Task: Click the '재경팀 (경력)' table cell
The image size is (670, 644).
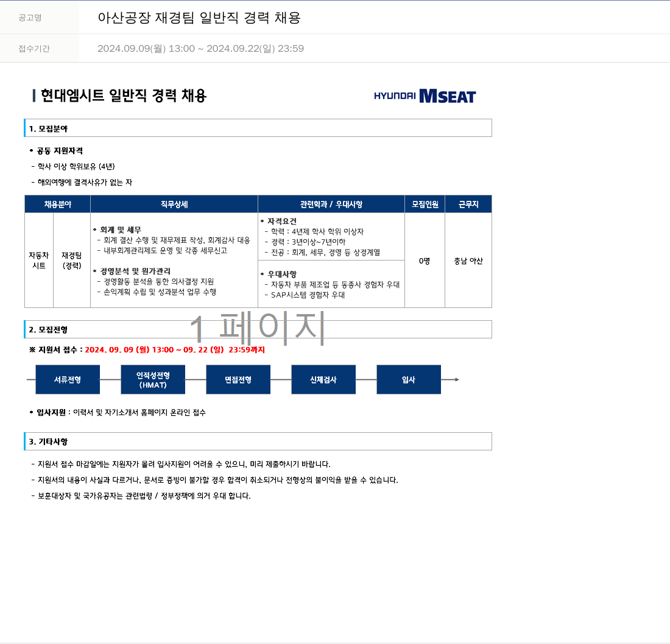Action: pos(72,260)
